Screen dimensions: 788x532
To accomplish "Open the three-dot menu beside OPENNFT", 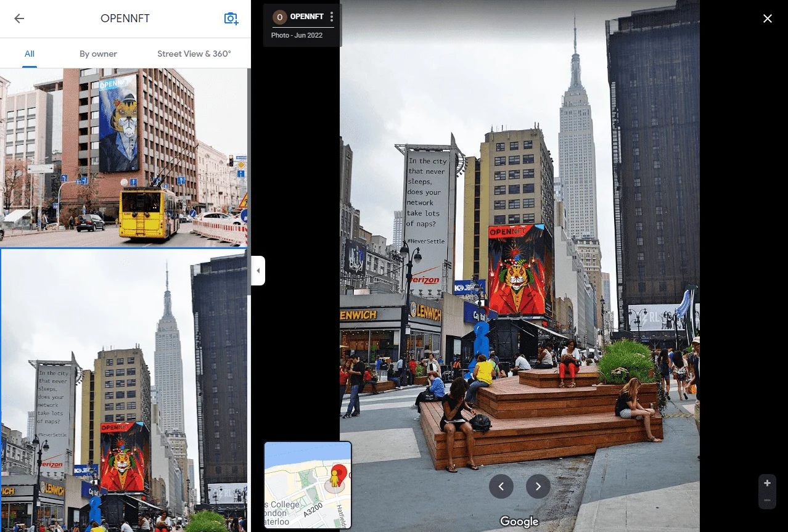I will [x=332, y=17].
